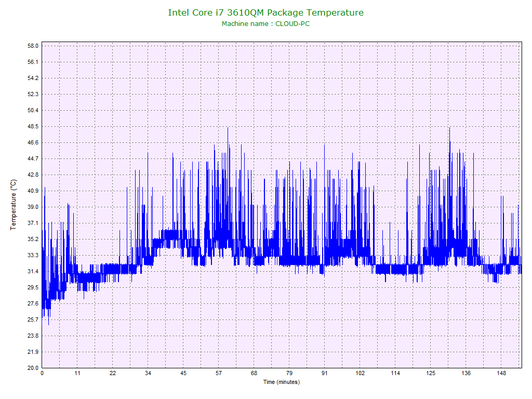Click the 42.8 y-axis value
Viewport: 532px width, 399px height.
[x=33, y=175]
